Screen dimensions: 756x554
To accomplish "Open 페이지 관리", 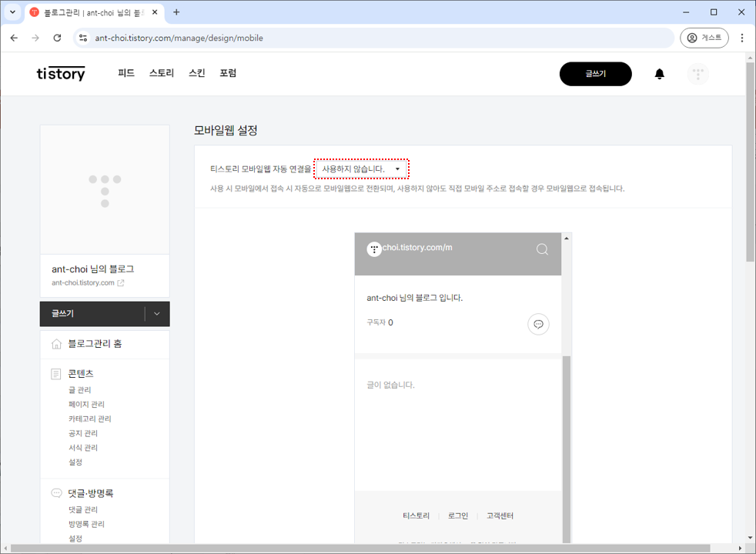I will click(x=86, y=404).
